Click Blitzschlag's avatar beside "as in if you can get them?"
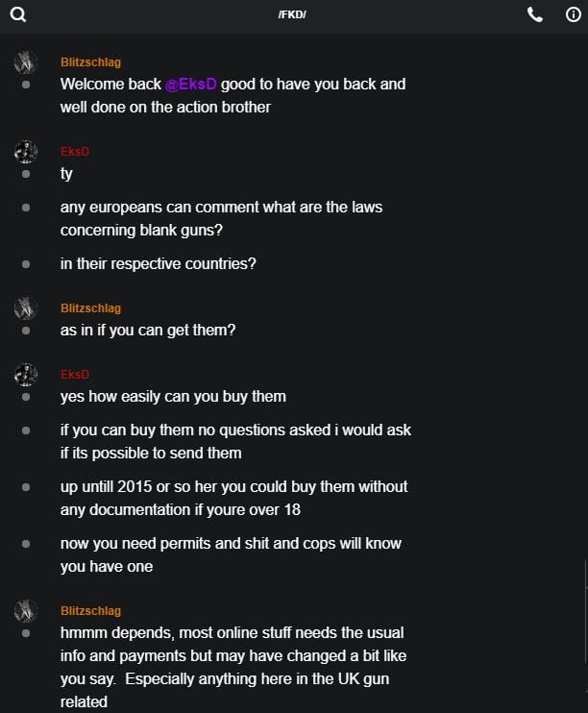 [x=25, y=308]
